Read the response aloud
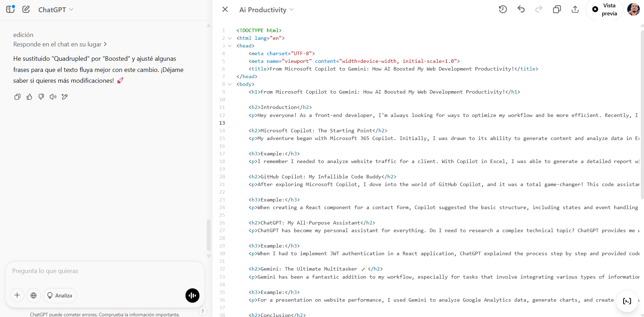 (53, 97)
